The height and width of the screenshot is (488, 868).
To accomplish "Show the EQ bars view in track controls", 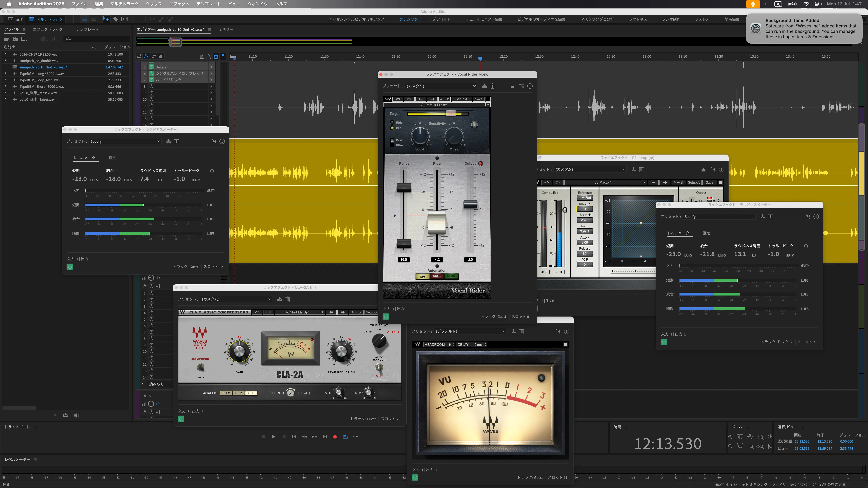I will tap(161, 56).
